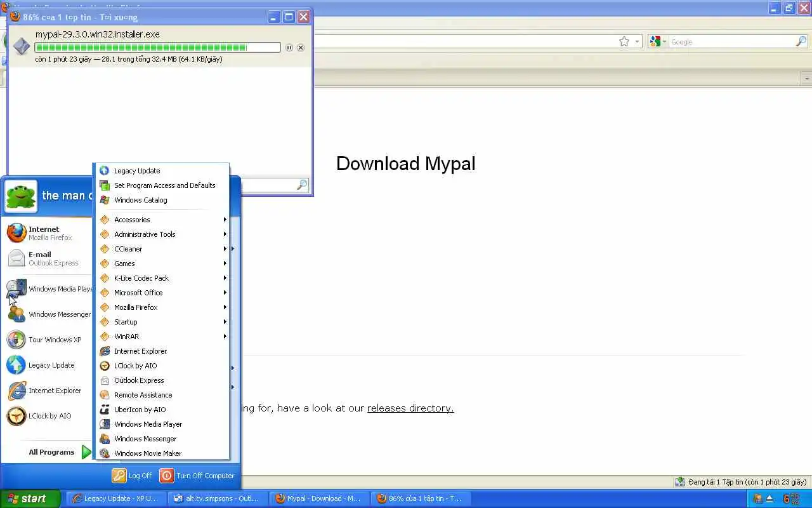Click Windows Messenger icon in programs list
The image size is (812, 508).
pyautogui.click(x=105, y=439)
